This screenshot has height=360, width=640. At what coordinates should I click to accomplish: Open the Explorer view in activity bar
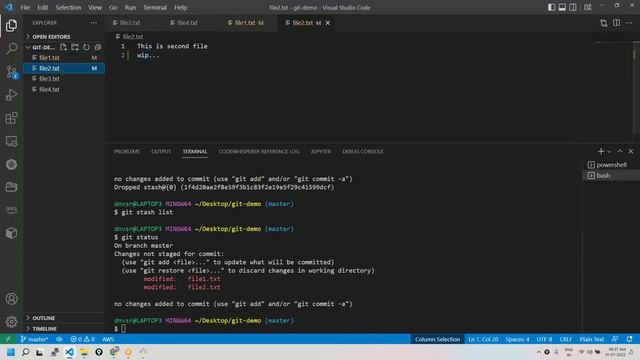[11, 25]
